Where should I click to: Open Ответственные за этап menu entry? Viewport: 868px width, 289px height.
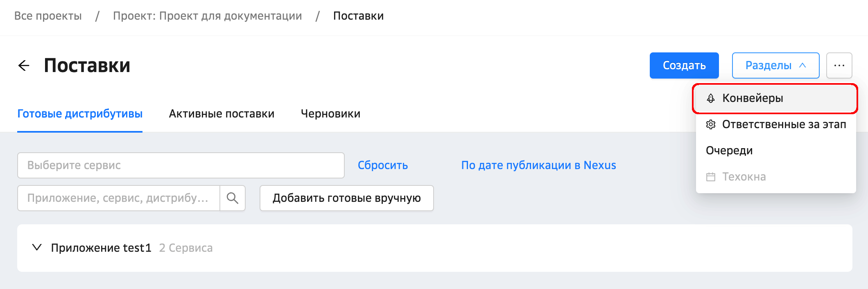click(783, 124)
